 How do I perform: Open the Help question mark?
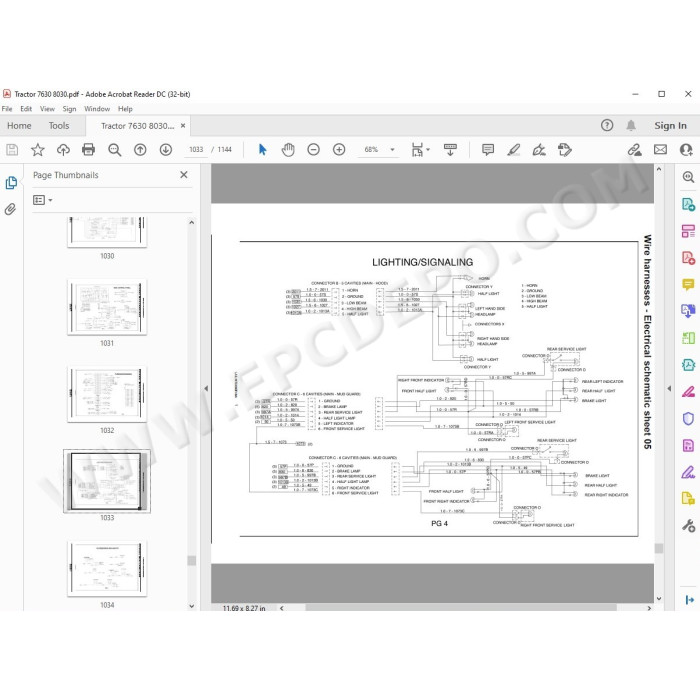tap(607, 125)
